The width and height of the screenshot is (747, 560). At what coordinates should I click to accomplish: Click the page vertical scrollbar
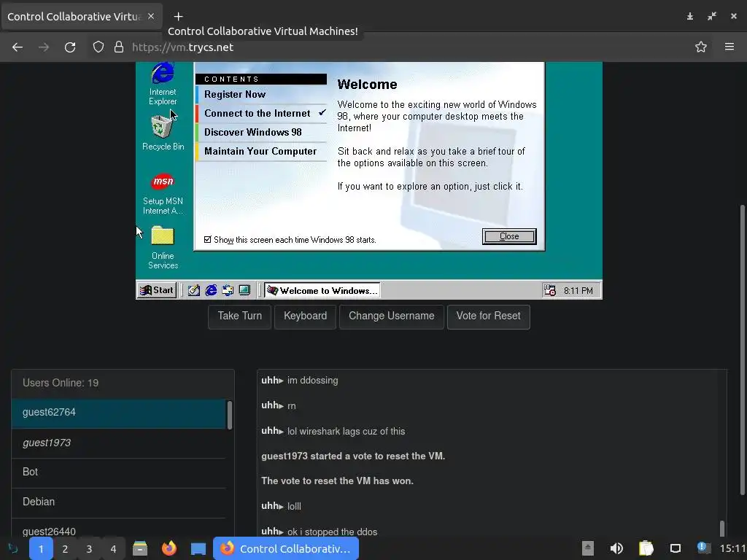coord(742,350)
